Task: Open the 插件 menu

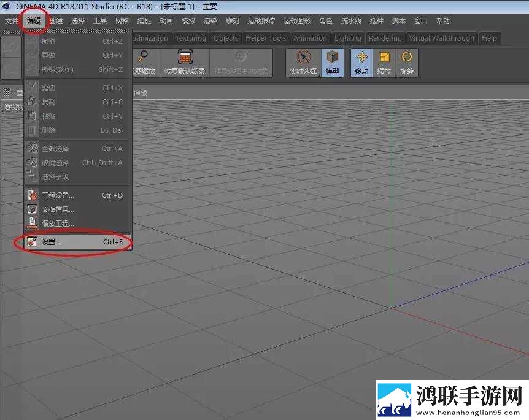Action: pos(377,21)
